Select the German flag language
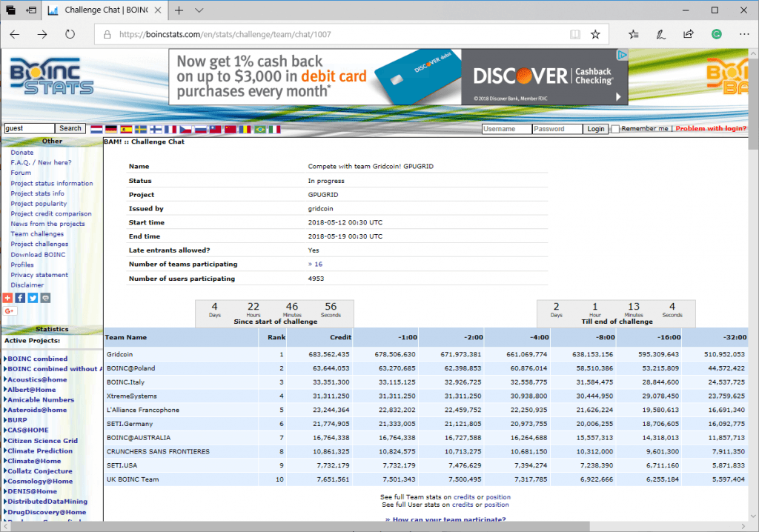This screenshot has width=759, height=532. pos(111,129)
